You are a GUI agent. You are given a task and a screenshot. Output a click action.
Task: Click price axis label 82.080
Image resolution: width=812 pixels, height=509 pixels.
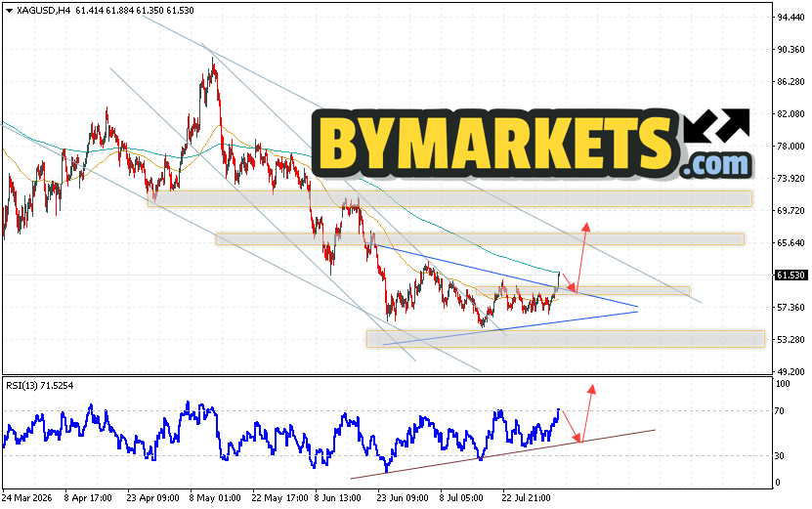coord(791,113)
